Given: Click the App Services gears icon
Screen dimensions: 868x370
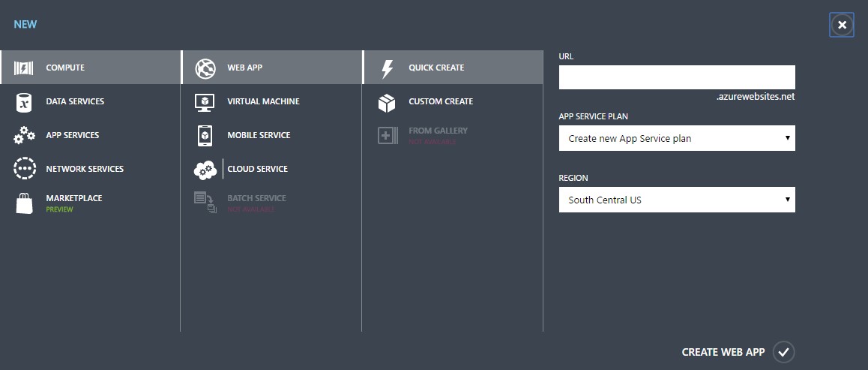Looking at the screenshot, I should point(24,136).
